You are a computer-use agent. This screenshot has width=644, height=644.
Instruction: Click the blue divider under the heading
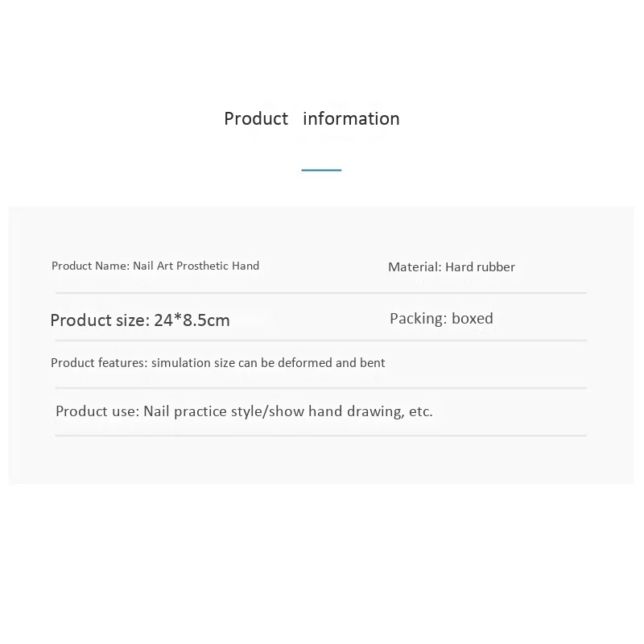point(321,170)
